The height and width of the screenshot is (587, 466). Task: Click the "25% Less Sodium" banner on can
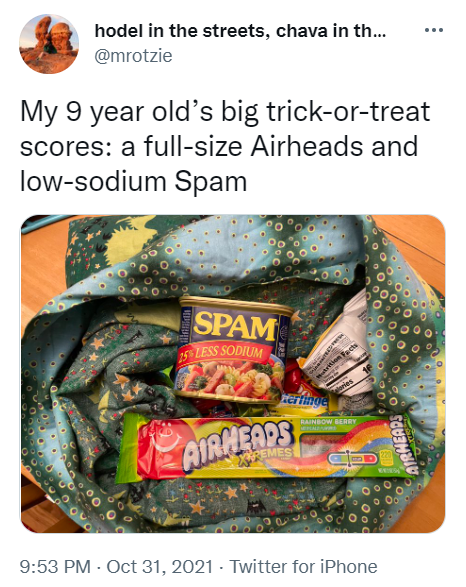221,353
